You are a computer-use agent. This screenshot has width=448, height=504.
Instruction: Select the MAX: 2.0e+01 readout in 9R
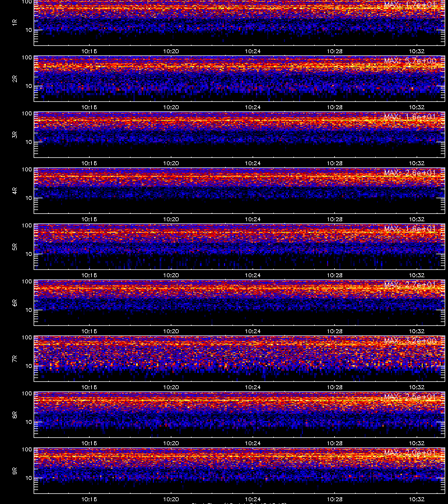[x=410, y=452]
